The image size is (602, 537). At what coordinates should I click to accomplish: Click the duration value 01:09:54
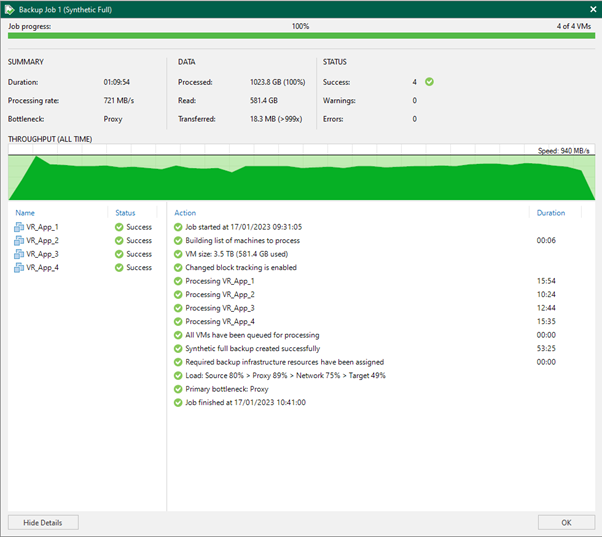tap(116, 82)
